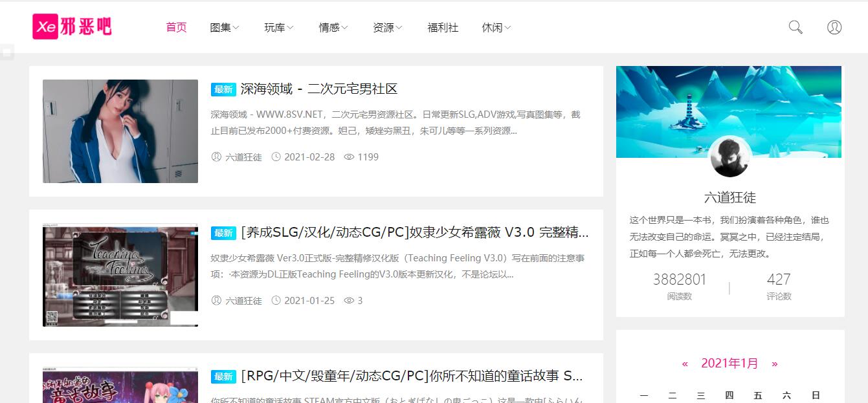Go to previous month in calendar
This screenshot has width=868, height=403.
point(685,364)
